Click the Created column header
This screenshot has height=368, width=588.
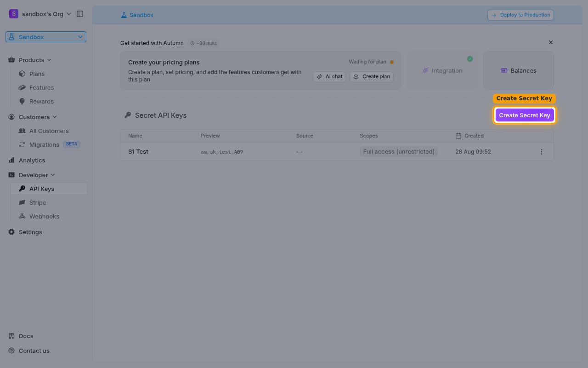click(x=469, y=136)
